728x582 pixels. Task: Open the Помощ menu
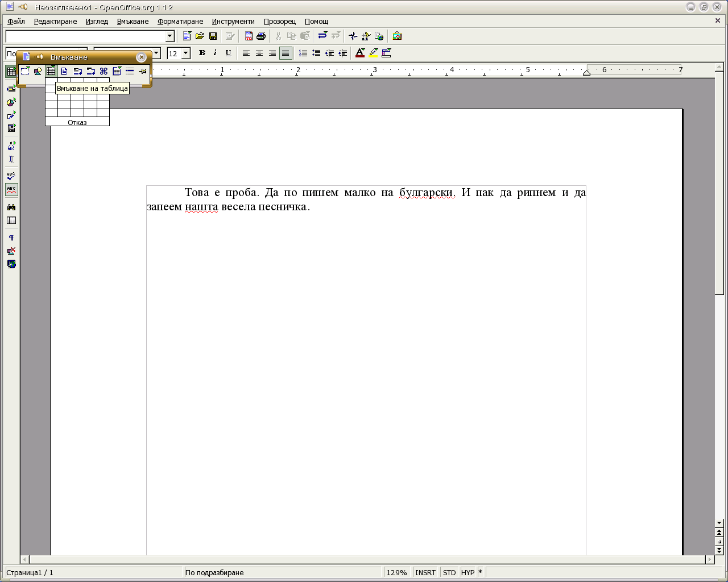[316, 22]
